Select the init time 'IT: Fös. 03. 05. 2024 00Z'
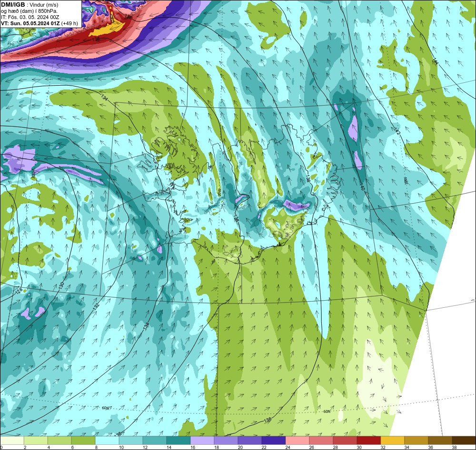The width and height of the screenshot is (476, 450). (x=30, y=17)
